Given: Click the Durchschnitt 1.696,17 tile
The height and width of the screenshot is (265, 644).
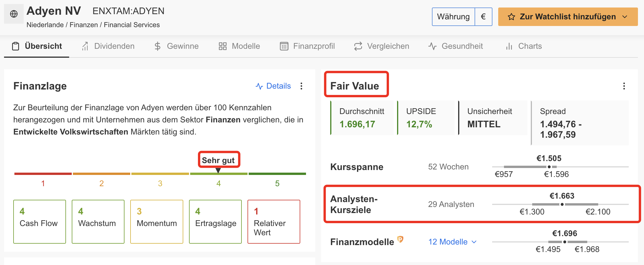Looking at the screenshot, I should 362,118.
